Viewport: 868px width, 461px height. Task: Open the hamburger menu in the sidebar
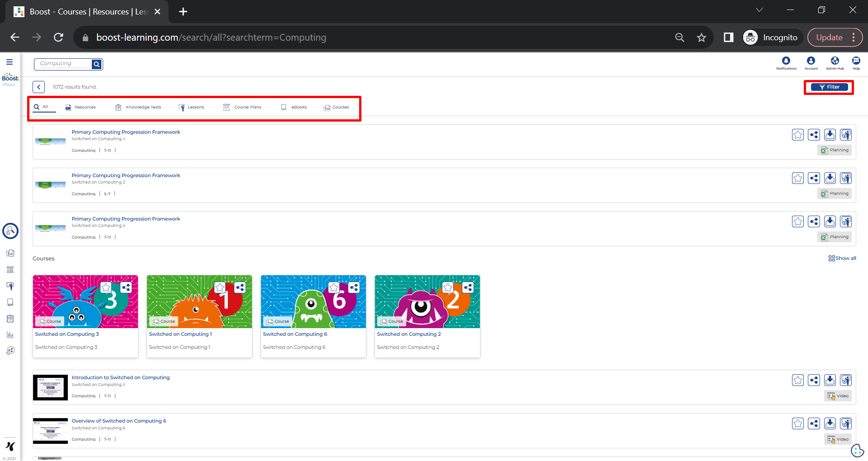(9, 62)
